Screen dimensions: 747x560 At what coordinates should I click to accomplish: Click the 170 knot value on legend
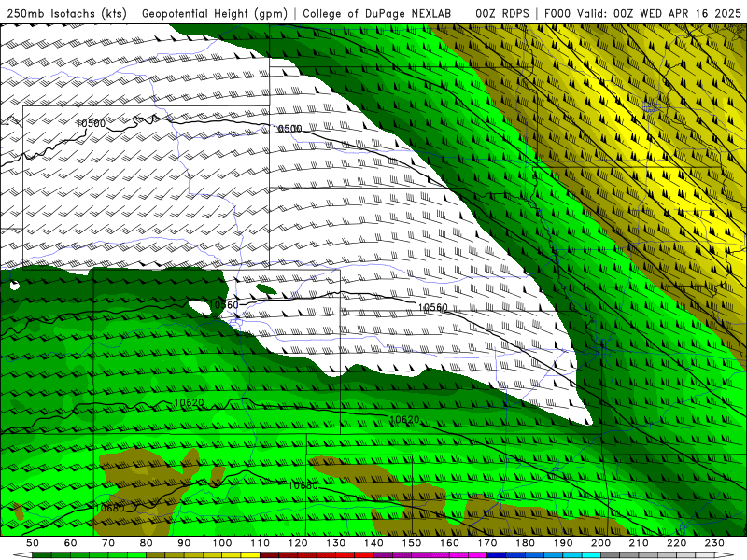point(487,543)
